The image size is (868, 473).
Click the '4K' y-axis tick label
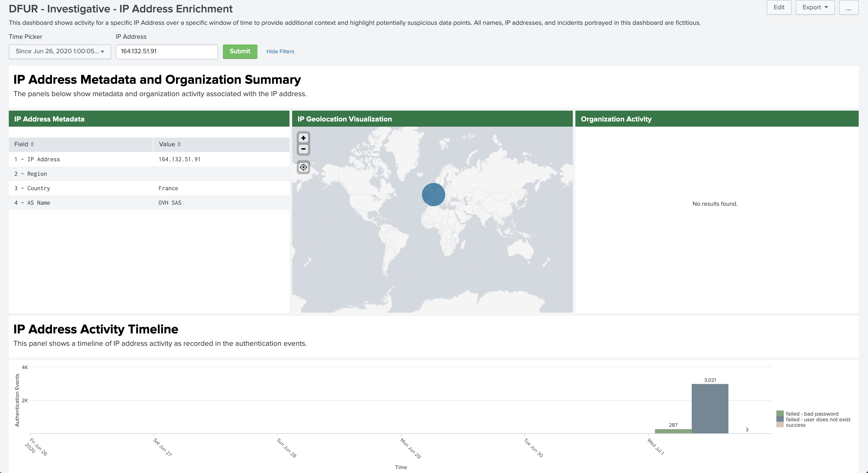pos(25,367)
